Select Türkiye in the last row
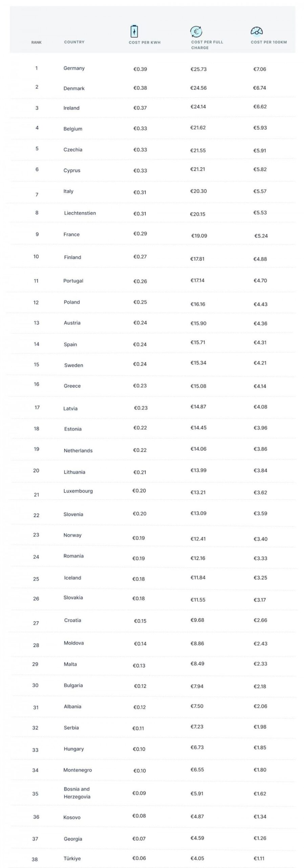304x868 pixels. (x=72, y=859)
